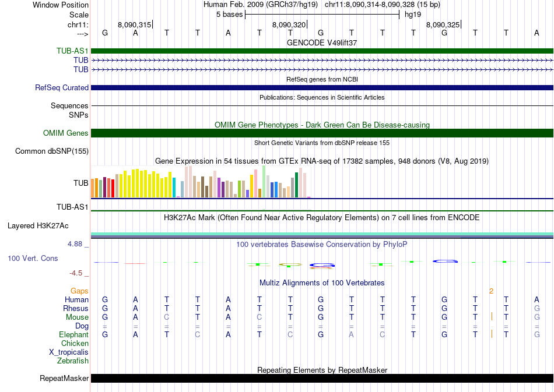Viewport: 554px width, 392px height.
Task: Click the 5 bases scale bar
Action: point(322,15)
